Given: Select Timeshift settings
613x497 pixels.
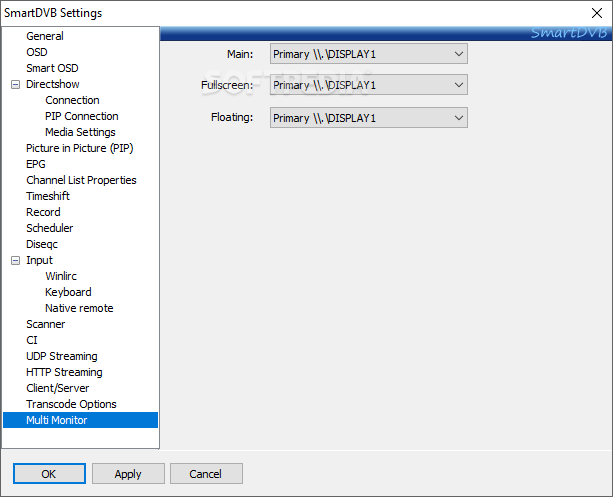Looking at the screenshot, I should (x=48, y=196).
